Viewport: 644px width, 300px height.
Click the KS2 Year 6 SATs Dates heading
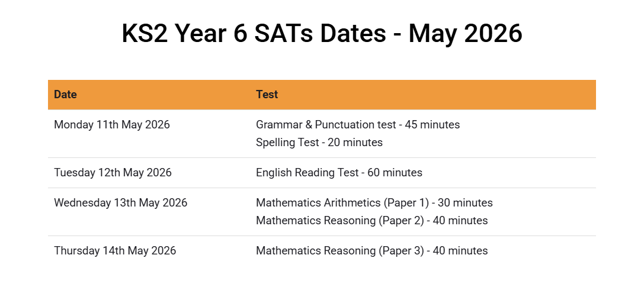[322, 34]
